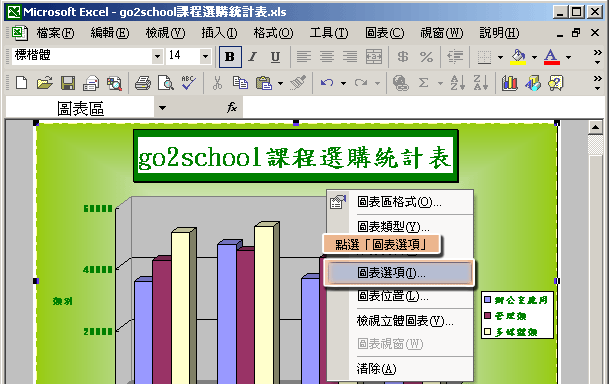This screenshot has height=384, width=609.
Task: Apply percent style format
Action: (426, 57)
